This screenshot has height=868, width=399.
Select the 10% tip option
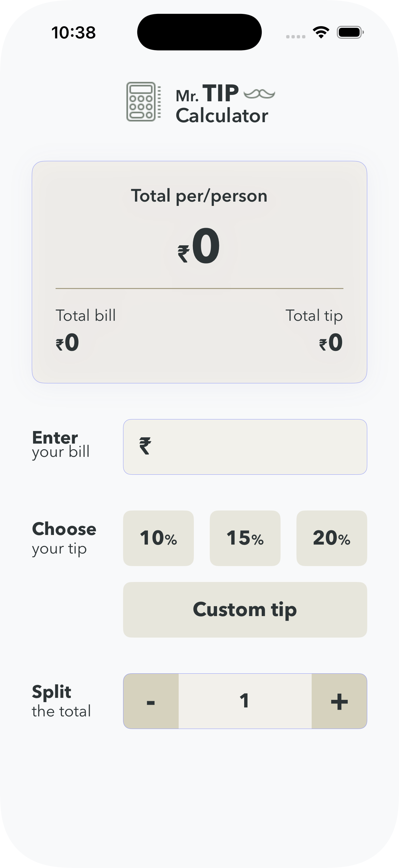(x=158, y=538)
